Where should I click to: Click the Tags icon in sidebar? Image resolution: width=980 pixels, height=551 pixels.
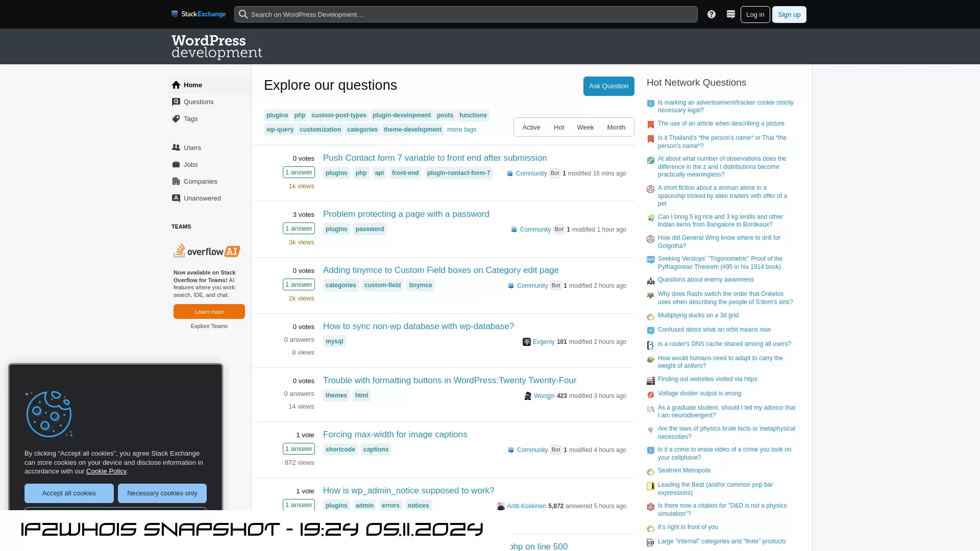176,118
